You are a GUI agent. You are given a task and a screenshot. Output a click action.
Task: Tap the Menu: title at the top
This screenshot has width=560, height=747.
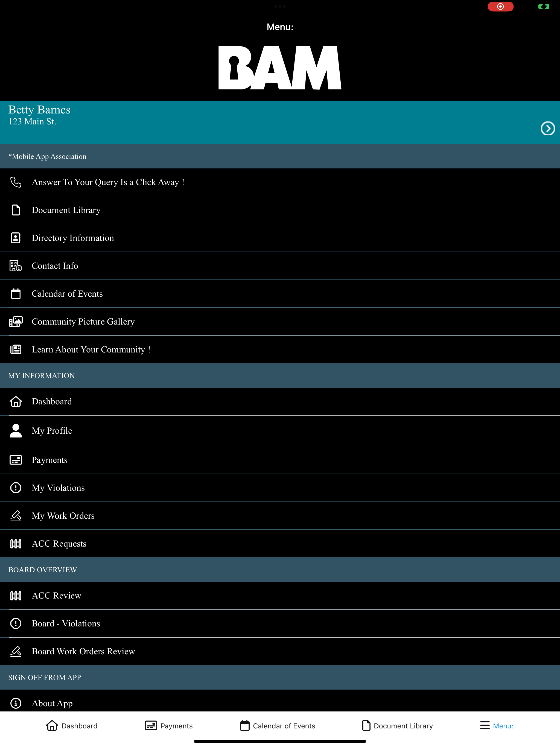click(x=280, y=27)
